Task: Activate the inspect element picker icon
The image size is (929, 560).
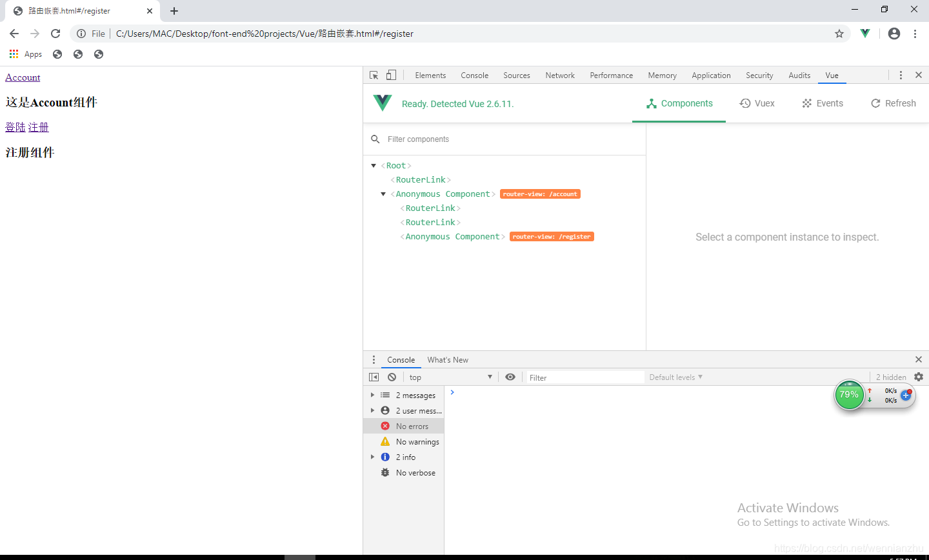Action: pos(374,75)
